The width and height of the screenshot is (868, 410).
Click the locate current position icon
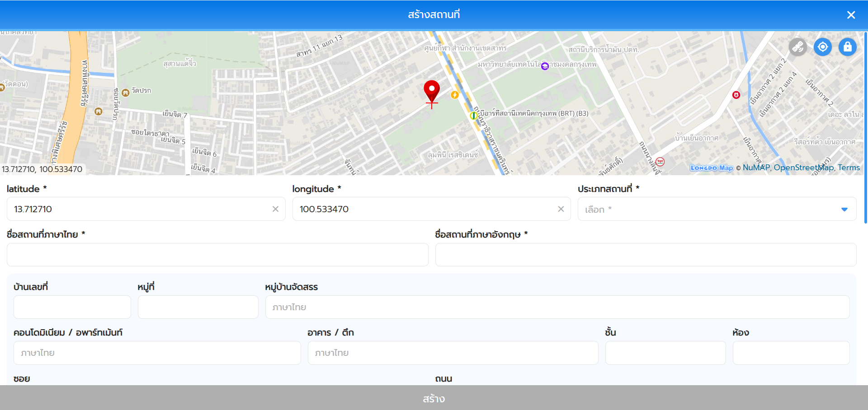(x=823, y=47)
